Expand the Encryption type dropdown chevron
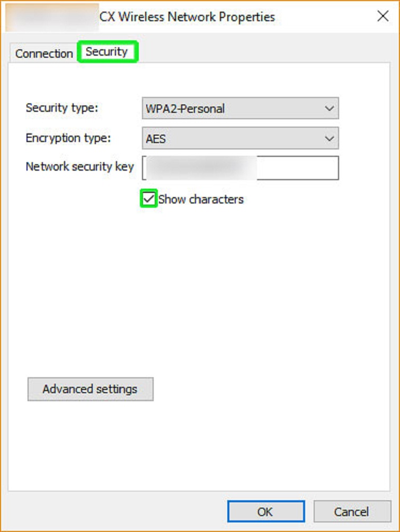 click(x=330, y=139)
